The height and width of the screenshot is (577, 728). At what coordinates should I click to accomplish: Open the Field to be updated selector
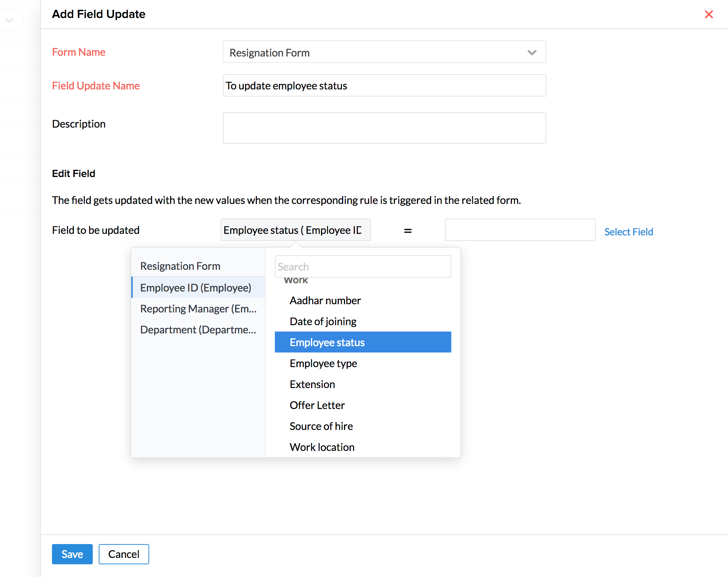[x=295, y=230]
